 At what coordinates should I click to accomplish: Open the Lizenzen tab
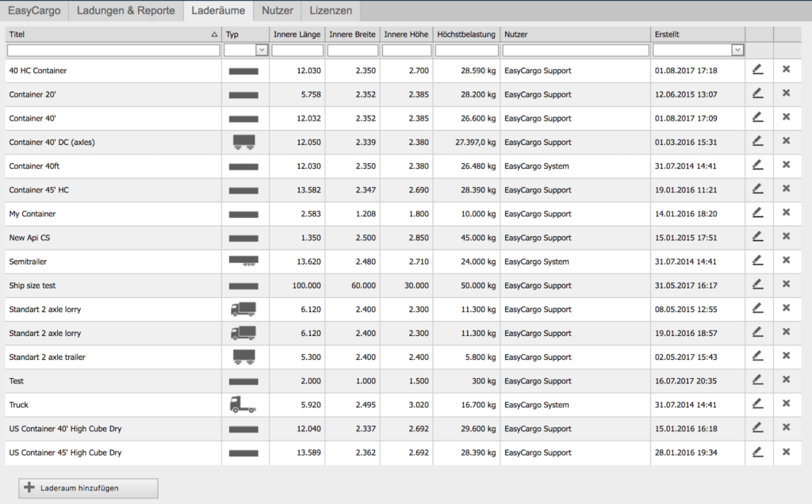[331, 10]
